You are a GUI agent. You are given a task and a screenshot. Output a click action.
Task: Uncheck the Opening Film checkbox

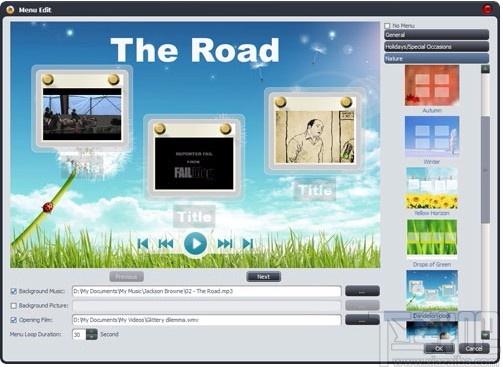click(x=14, y=320)
